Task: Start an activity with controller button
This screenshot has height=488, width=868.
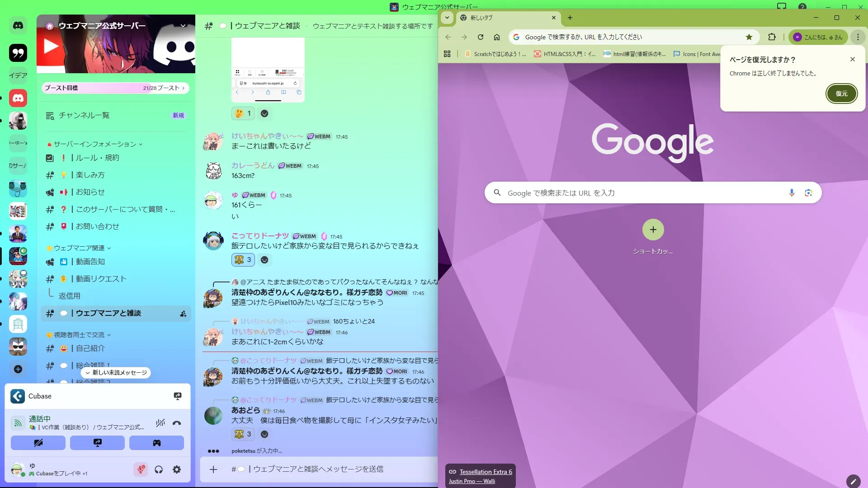Action: (x=156, y=443)
